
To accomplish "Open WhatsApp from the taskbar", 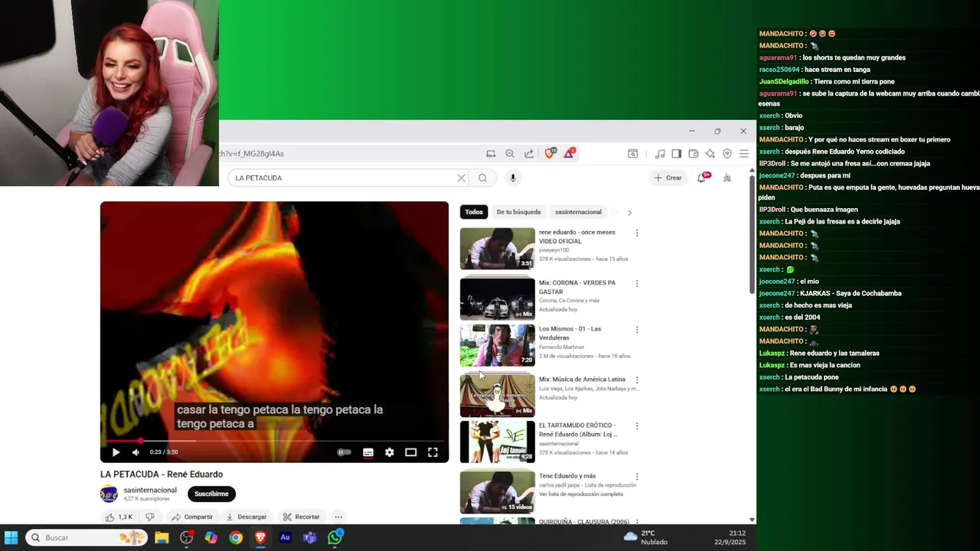I will (335, 538).
